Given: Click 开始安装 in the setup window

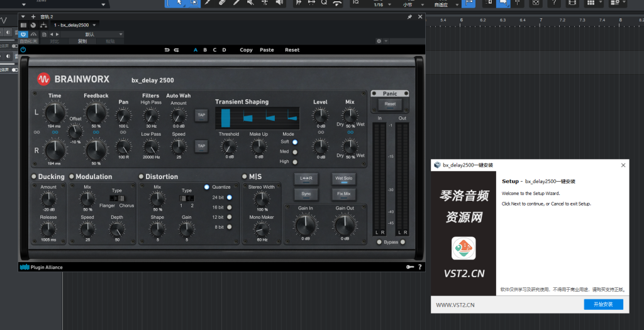Looking at the screenshot, I should click(603, 304).
